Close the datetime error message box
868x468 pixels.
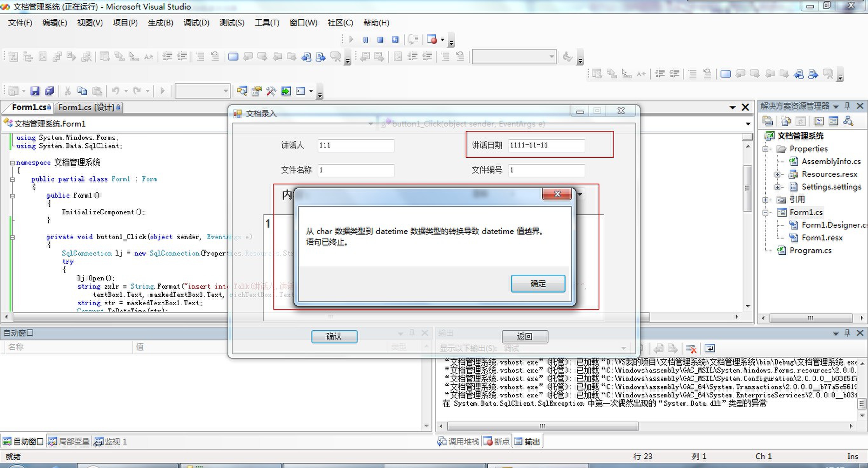click(557, 194)
